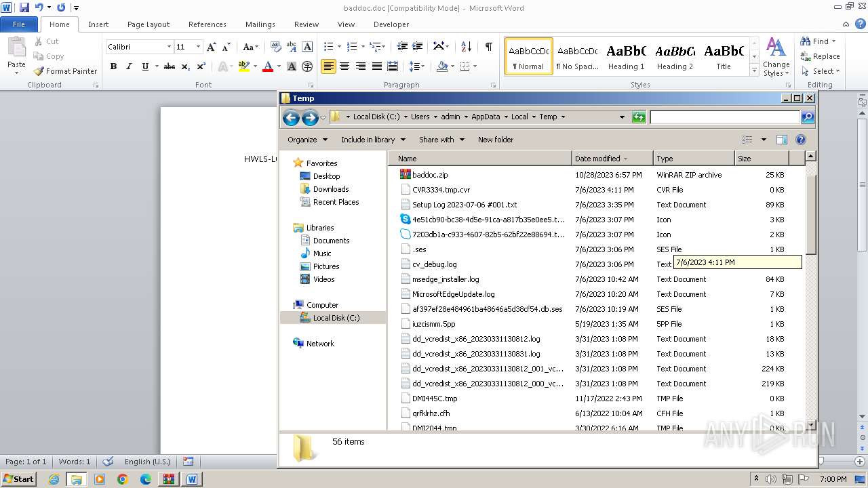Switch to the Page Layout tab

pos(149,24)
